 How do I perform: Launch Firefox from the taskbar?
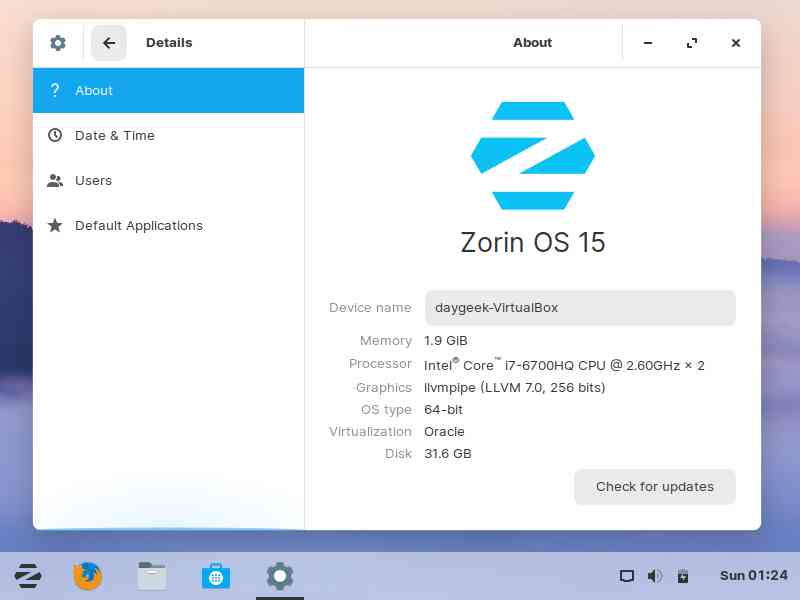pos(88,576)
